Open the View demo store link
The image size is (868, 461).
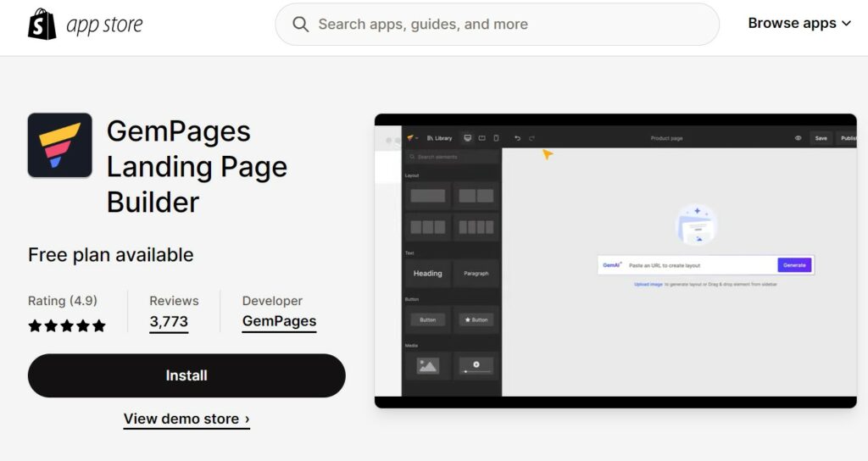(186, 419)
